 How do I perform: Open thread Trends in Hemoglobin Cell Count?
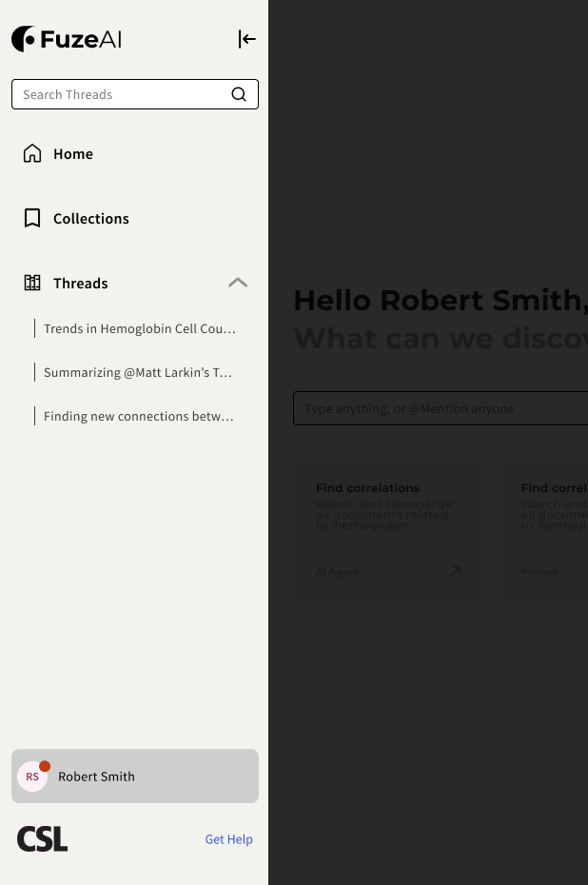click(x=139, y=328)
